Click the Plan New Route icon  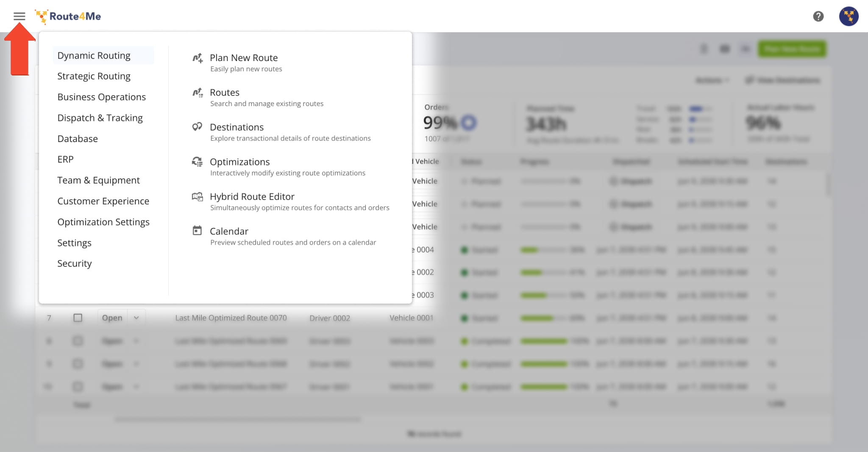[x=198, y=58]
